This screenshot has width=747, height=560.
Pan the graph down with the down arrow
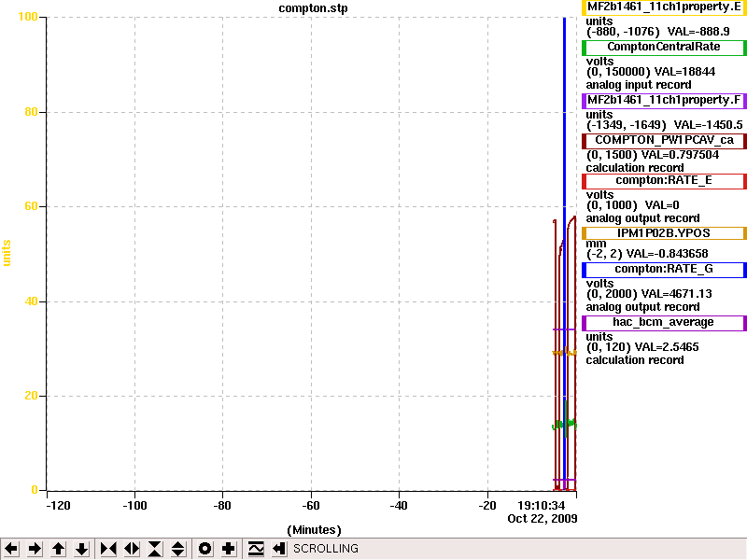[x=81, y=549]
